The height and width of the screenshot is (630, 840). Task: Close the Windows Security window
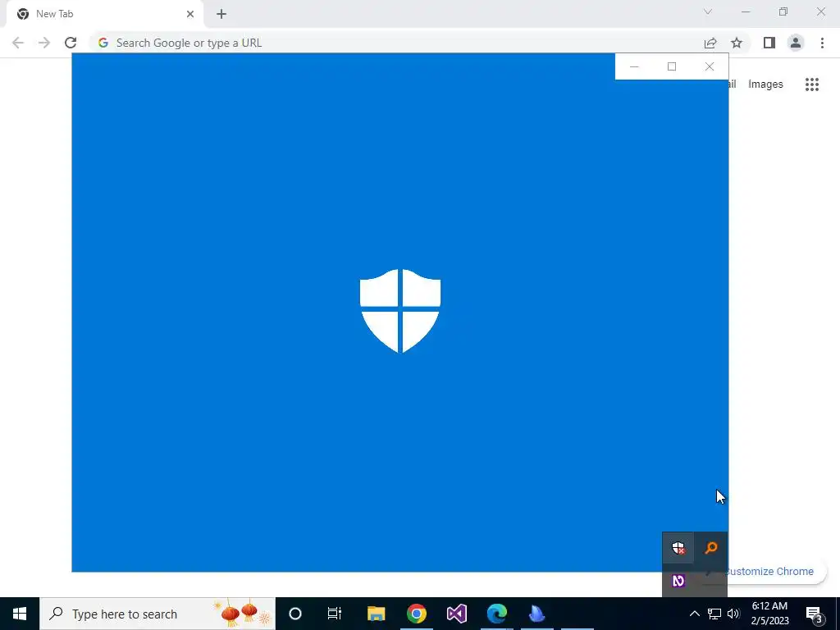click(x=710, y=66)
